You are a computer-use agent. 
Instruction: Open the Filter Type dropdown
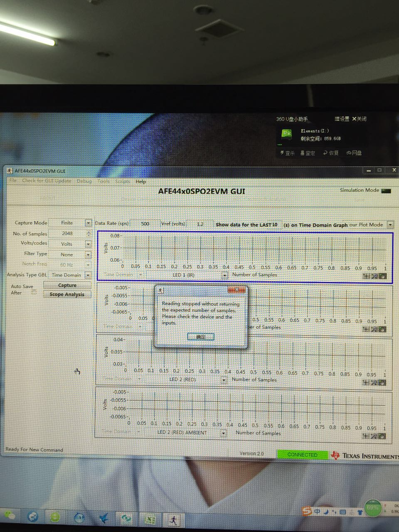coord(88,254)
